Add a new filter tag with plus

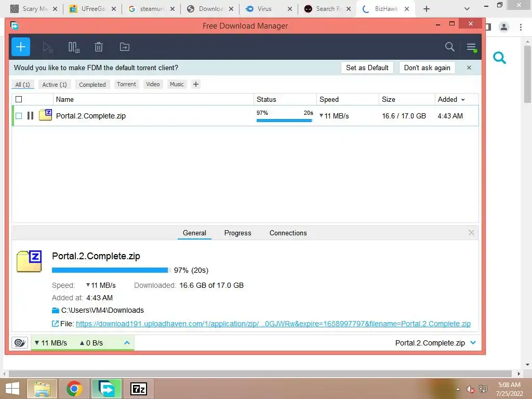196,84
